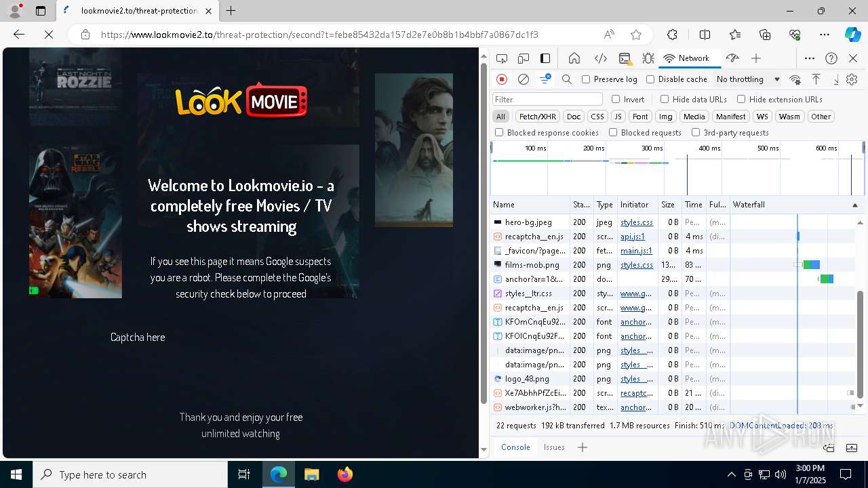This screenshot has width=868, height=488.
Task: Filter requests by Img type
Action: pos(666,117)
